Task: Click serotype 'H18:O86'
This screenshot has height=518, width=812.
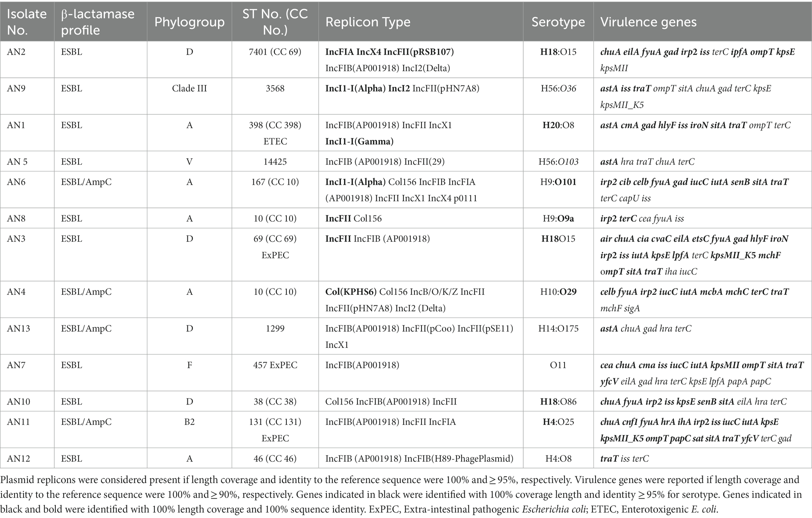Action: 558,401
